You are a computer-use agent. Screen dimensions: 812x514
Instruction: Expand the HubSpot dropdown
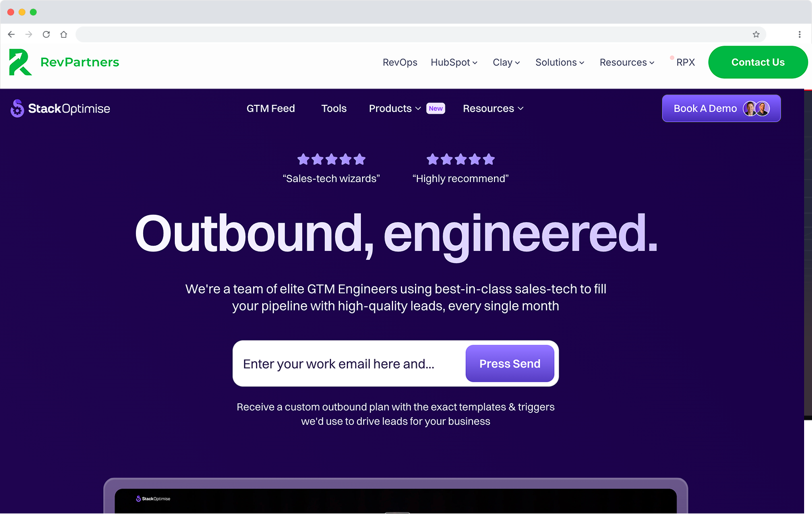tap(454, 63)
